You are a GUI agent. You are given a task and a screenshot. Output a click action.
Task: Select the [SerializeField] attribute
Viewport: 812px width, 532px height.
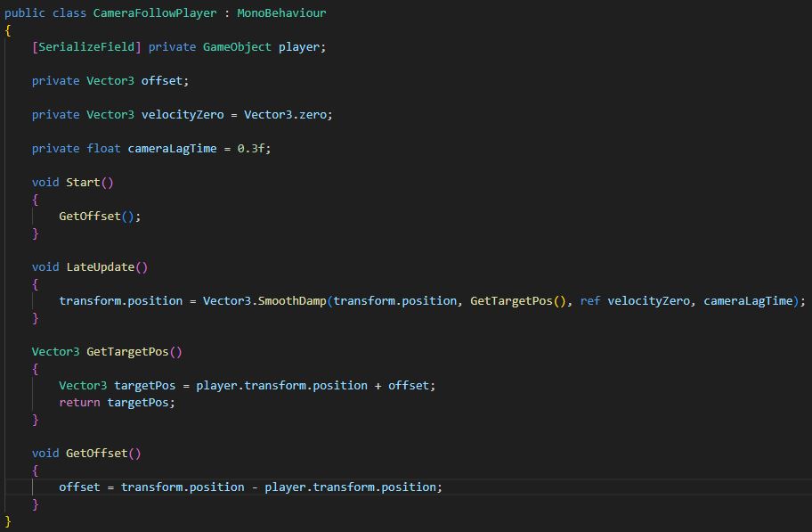click(x=86, y=47)
